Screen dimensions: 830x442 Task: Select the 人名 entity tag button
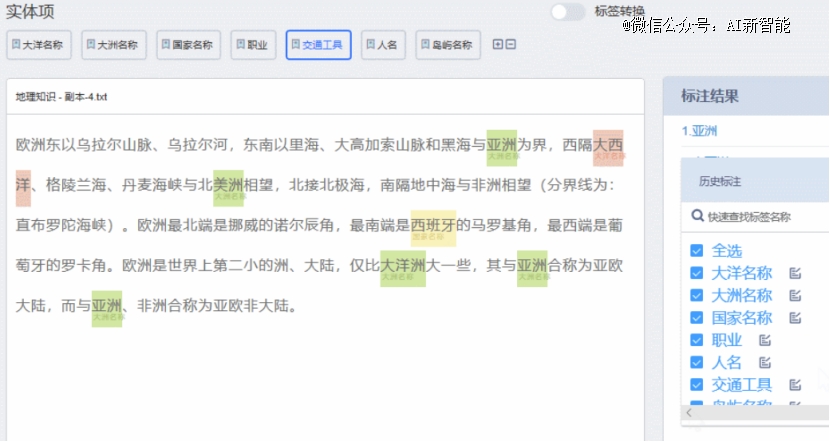pyautogui.click(x=383, y=45)
